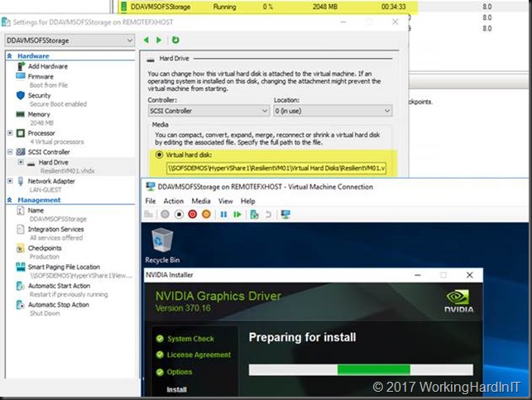Viewport: 532px width, 400px height.
Task: Open the Location dropdown showing 0 (in use)
Action: coord(333,111)
